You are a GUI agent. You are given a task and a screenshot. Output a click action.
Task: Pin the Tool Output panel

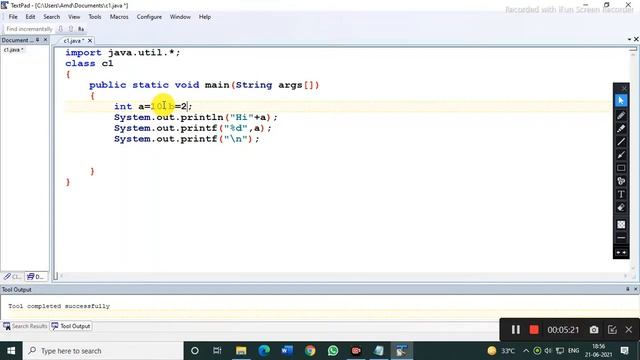coord(628,289)
